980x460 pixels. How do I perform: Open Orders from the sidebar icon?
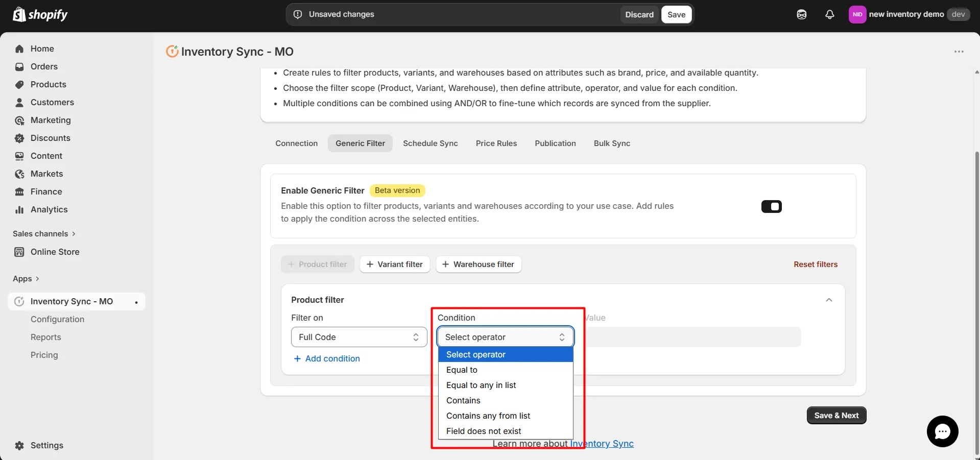pos(19,67)
